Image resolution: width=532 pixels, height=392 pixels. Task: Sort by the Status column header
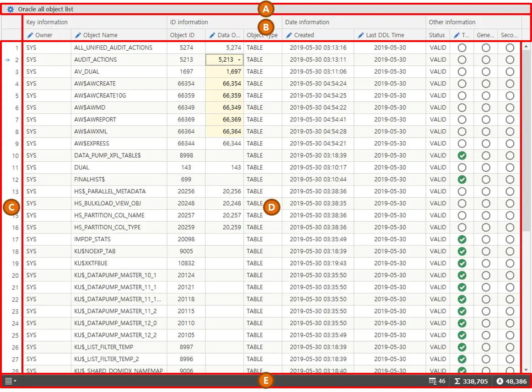point(437,35)
